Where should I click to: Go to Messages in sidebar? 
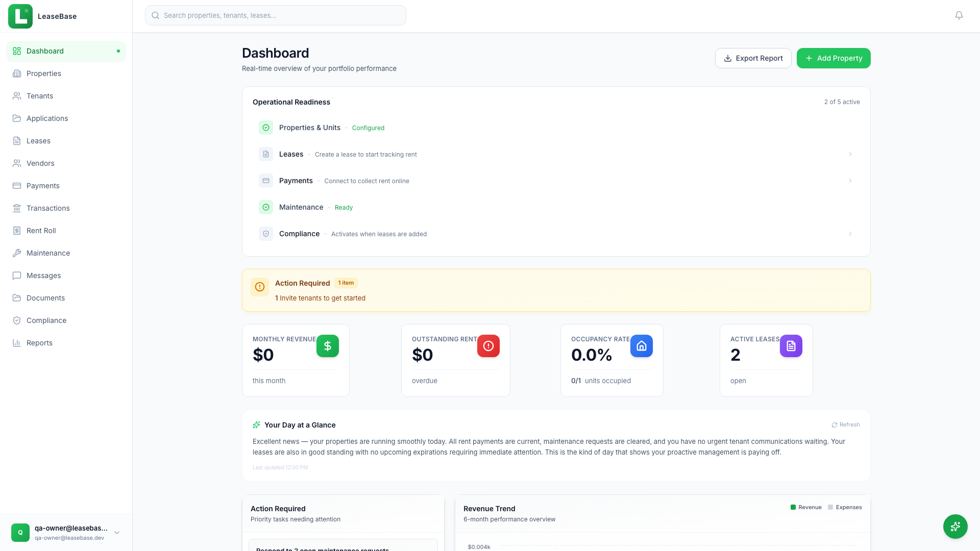point(66,275)
